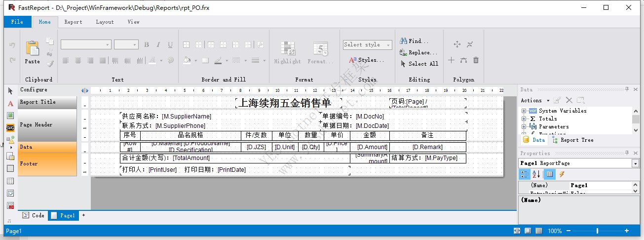
Task: Click the border line color swatch
Action: (218, 61)
